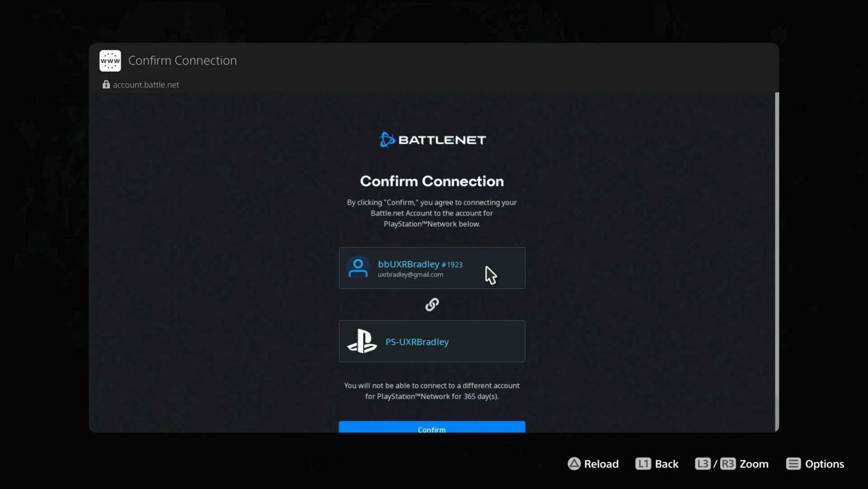This screenshot has height=489, width=868.
Task: Click the R3 button icon
Action: (728, 464)
